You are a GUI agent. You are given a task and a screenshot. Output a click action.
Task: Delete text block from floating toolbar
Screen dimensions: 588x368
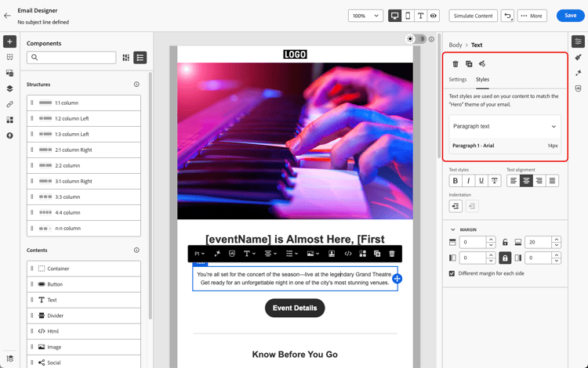point(392,254)
